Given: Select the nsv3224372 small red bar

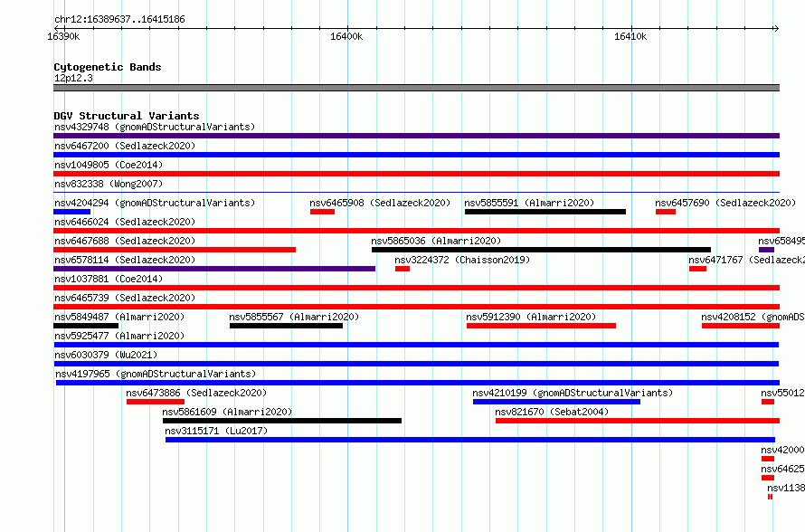Looking at the screenshot, I should point(402,269).
